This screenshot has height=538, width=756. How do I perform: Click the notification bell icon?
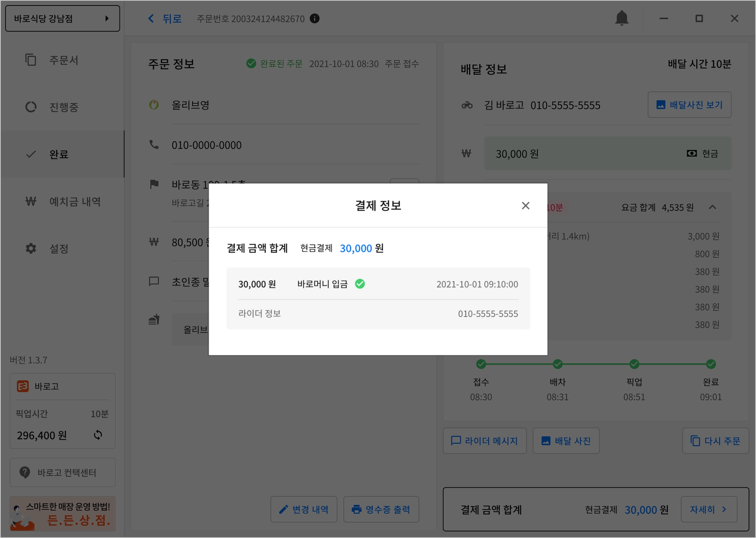(622, 18)
